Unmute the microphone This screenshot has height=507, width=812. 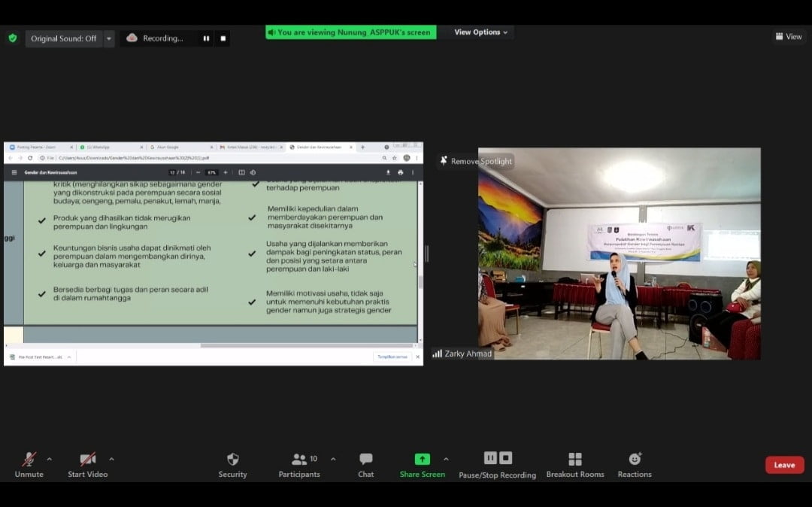click(x=29, y=465)
